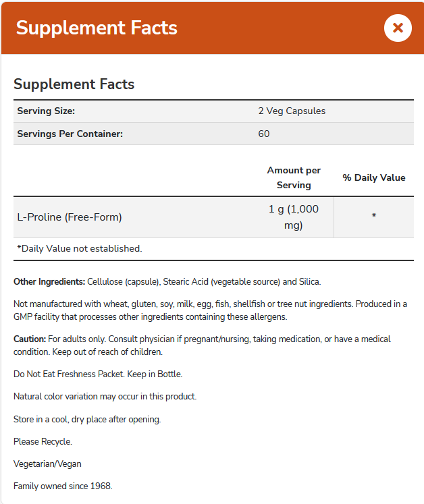Close the Supplement Facts dialog
The image size is (424, 504).
[x=398, y=28]
